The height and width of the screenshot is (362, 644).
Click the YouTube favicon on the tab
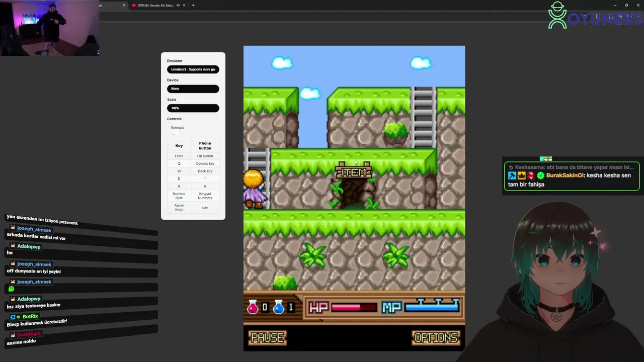pyautogui.click(x=134, y=5)
